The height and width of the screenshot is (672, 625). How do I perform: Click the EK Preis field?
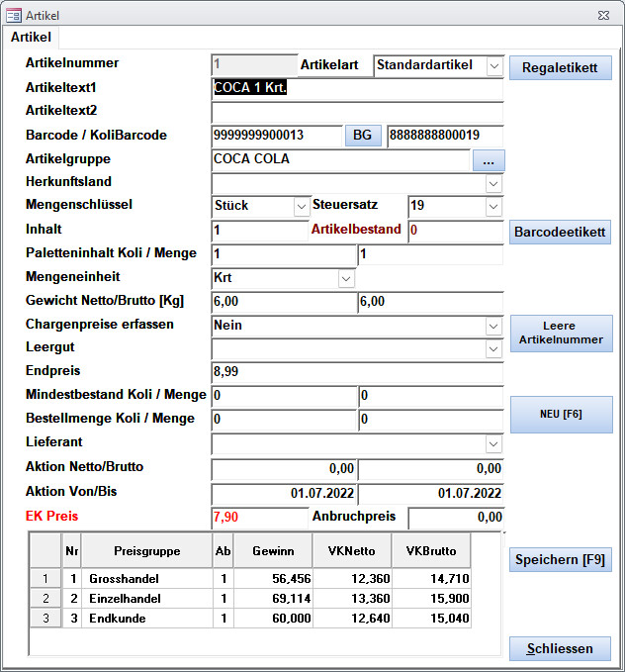point(259,517)
